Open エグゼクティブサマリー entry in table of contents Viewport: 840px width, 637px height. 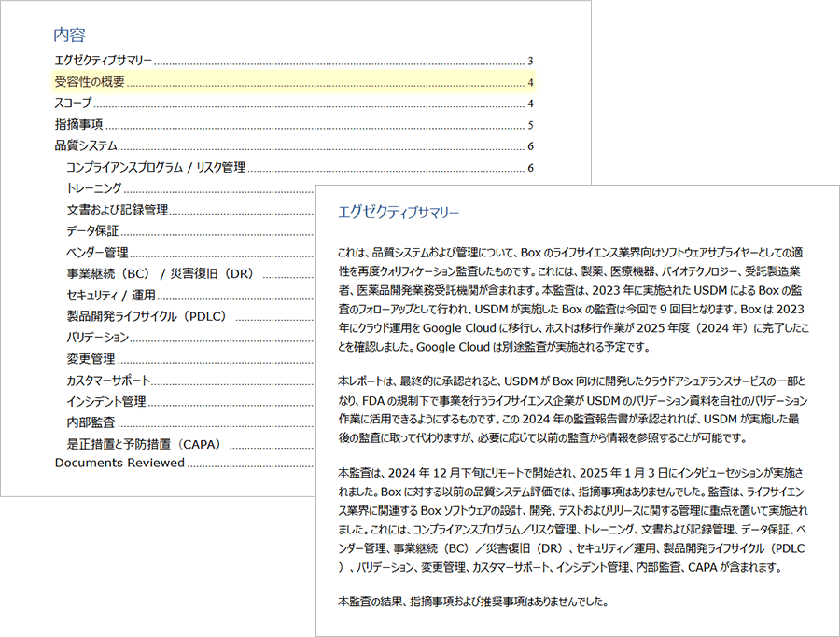click(104, 61)
